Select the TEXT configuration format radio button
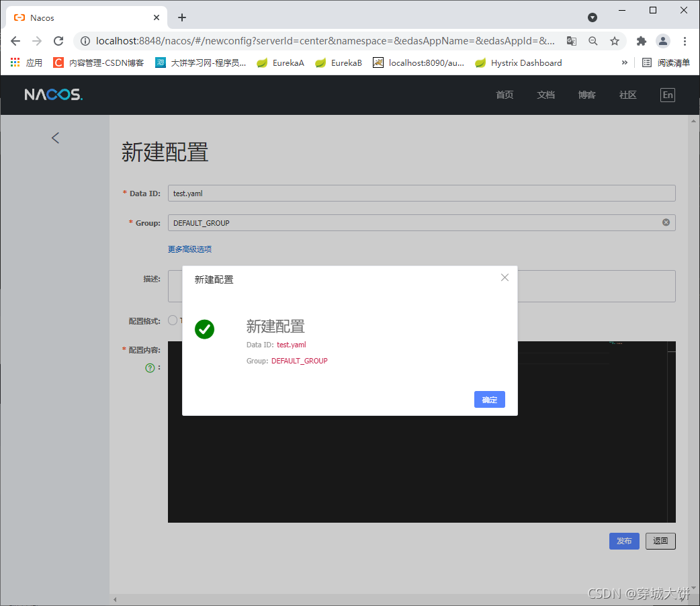Screen dimensions: 700x606 (x=173, y=320)
